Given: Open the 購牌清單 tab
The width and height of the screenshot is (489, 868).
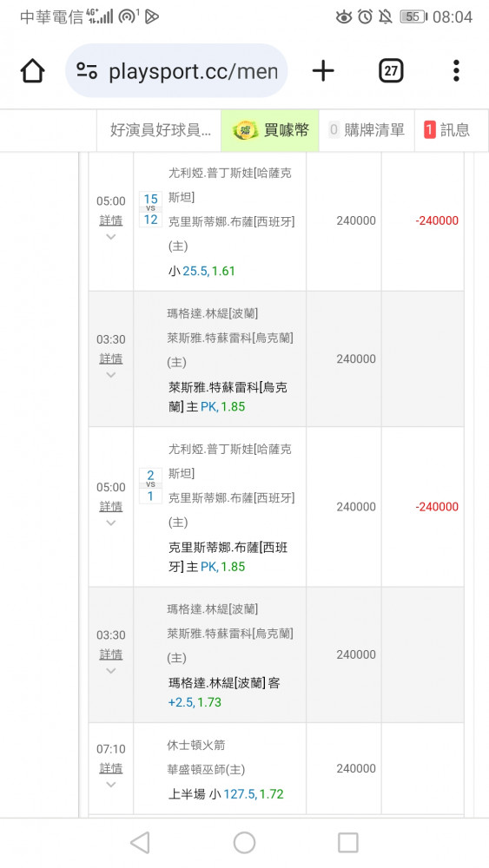Looking at the screenshot, I should coord(367,131).
